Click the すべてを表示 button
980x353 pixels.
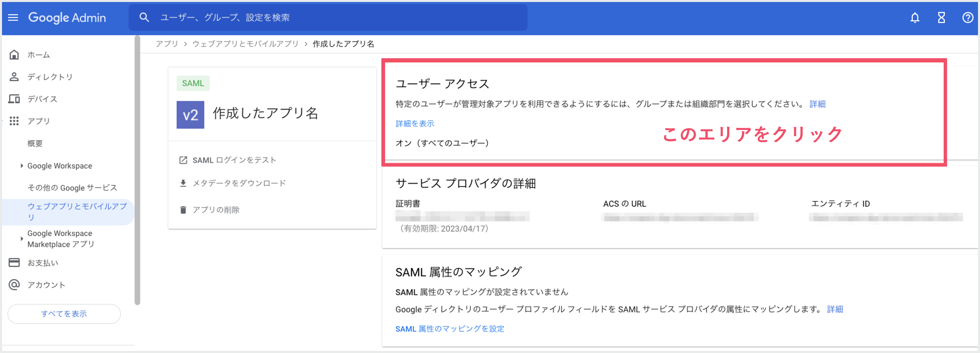(64, 314)
